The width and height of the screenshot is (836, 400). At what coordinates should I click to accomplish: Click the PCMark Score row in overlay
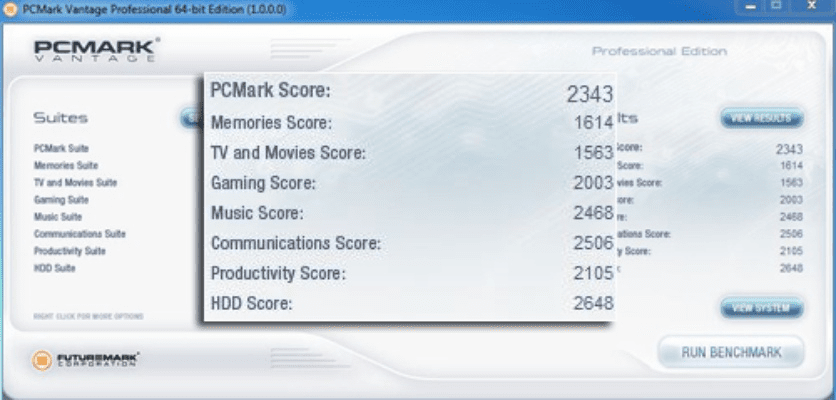(410, 92)
